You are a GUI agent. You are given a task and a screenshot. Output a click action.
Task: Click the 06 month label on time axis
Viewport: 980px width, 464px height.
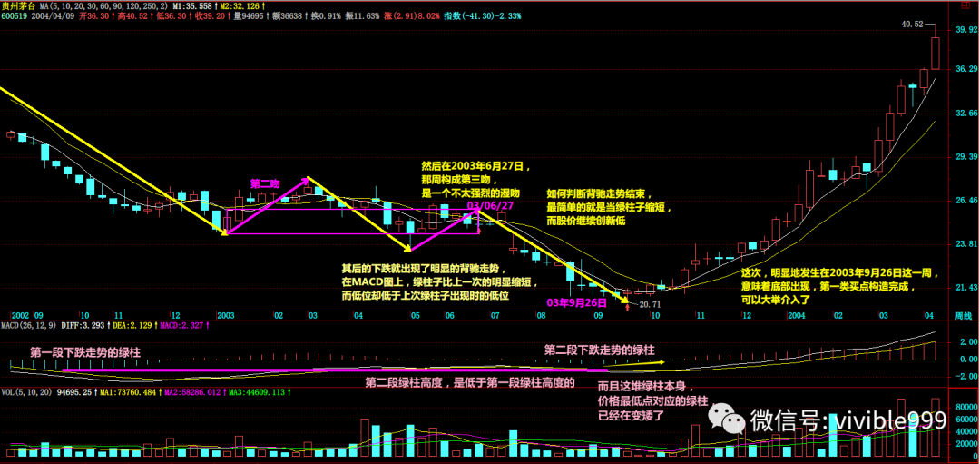coord(449,316)
